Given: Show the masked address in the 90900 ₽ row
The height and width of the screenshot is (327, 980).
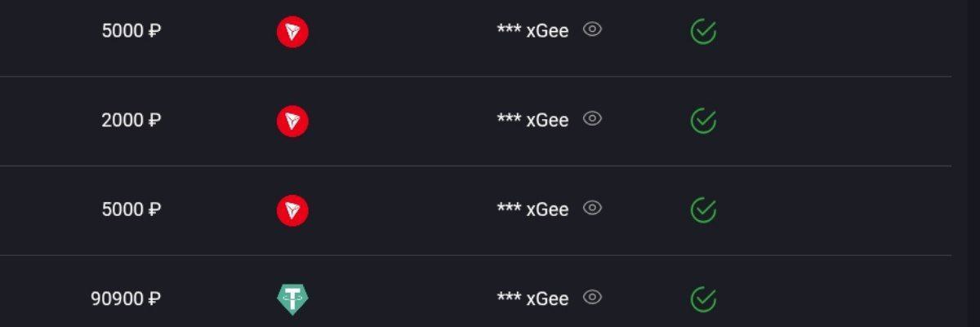Looking at the screenshot, I should pos(592,297).
